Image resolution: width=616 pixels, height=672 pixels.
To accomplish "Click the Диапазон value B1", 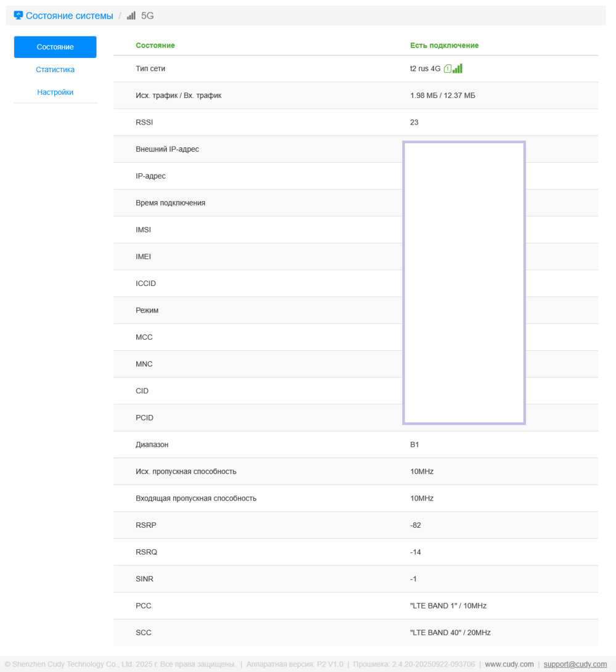I will pos(414,445).
